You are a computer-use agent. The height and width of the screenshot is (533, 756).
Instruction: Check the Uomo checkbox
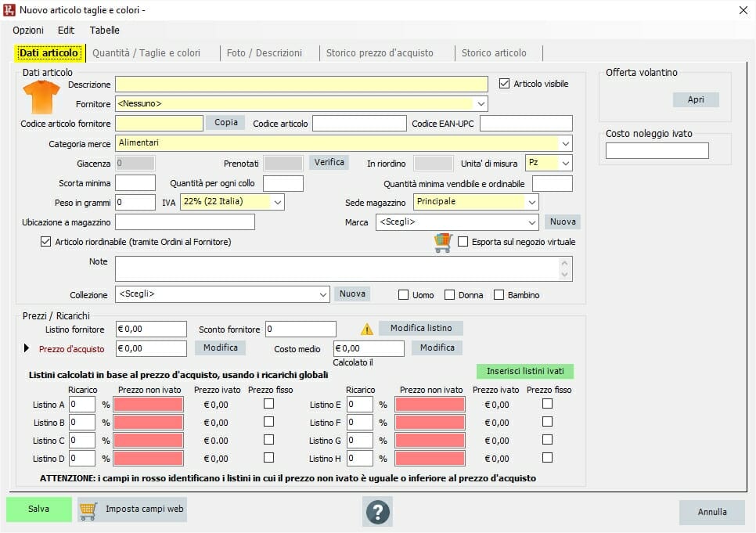[x=404, y=294]
